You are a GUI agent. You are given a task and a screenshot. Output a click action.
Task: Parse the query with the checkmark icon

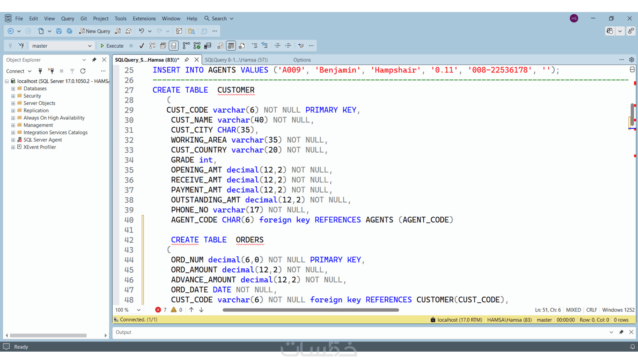click(x=141, y=46)
